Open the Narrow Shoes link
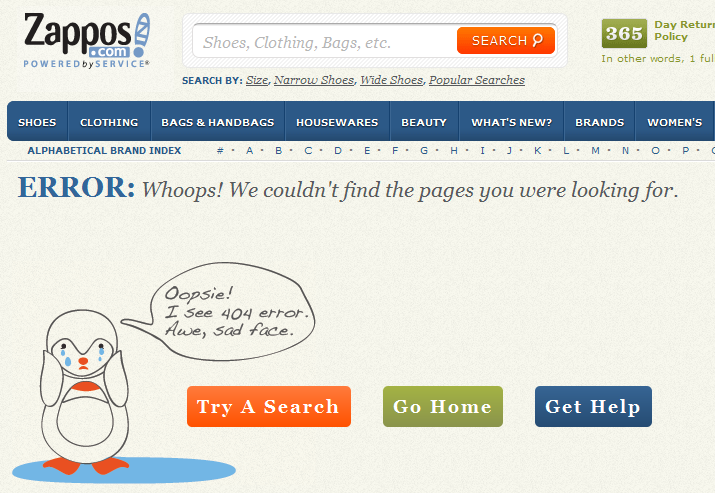Image resolution: width=715 pixels, height=493 pixels. [x=314, y=80]
